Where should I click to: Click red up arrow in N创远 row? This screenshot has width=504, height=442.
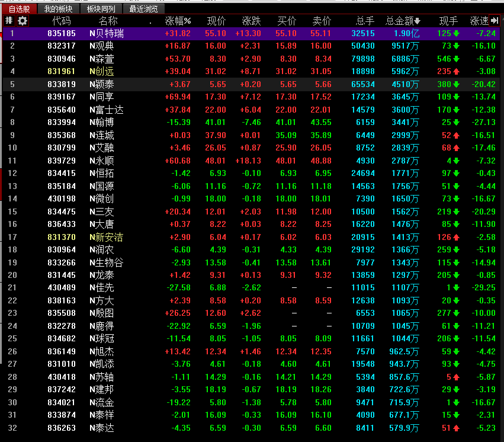coord(456,72)
